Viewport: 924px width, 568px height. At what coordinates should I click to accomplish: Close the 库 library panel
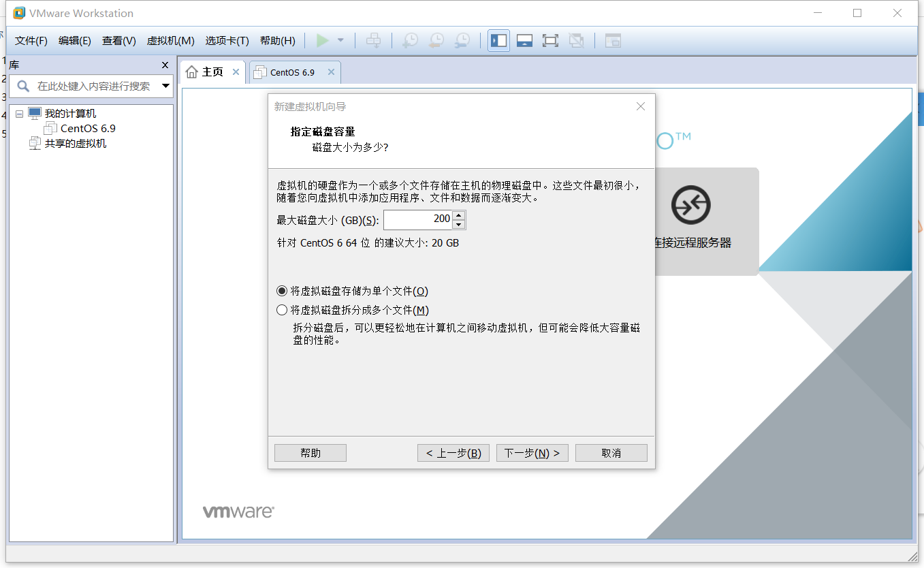click(165, 65)
